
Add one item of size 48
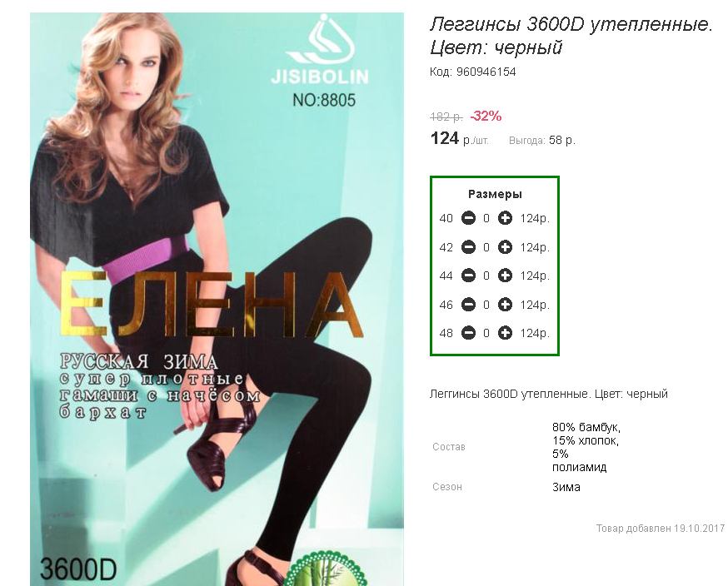pos(505,333)
